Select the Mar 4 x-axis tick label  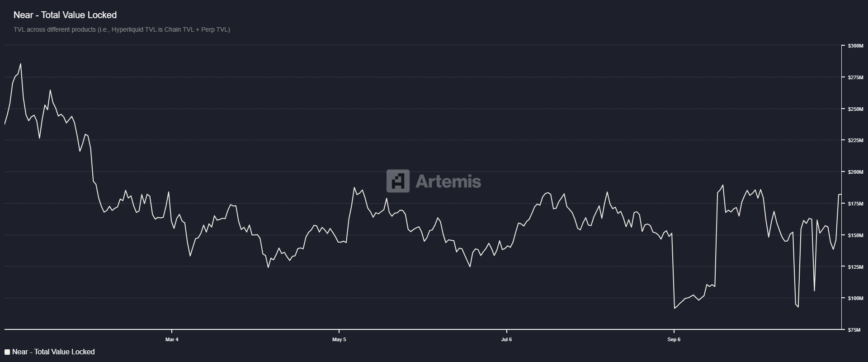pos(172,339)
